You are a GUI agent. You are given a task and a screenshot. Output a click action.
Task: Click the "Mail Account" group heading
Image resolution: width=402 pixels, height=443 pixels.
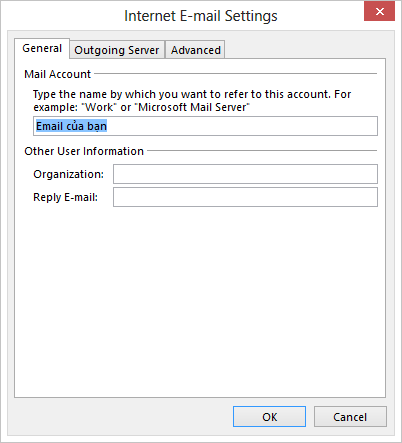coord(57,74)
